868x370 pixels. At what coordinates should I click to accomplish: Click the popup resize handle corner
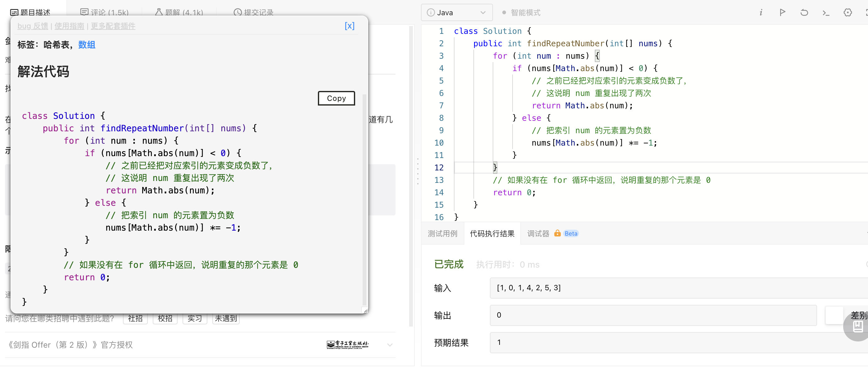coord(365,310)
